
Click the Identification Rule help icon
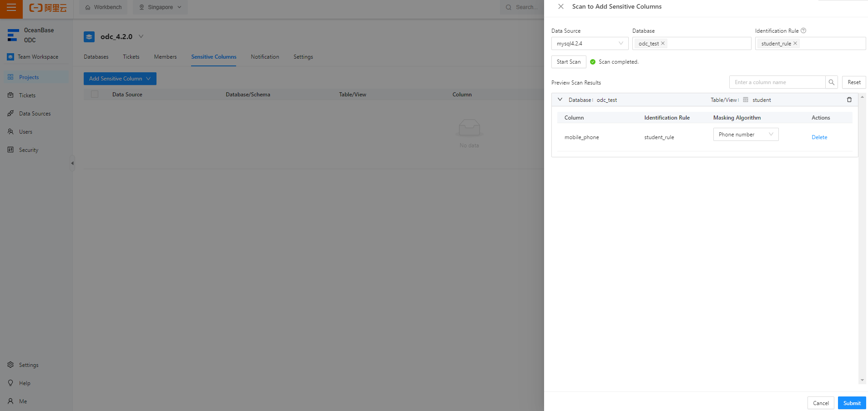803,30
